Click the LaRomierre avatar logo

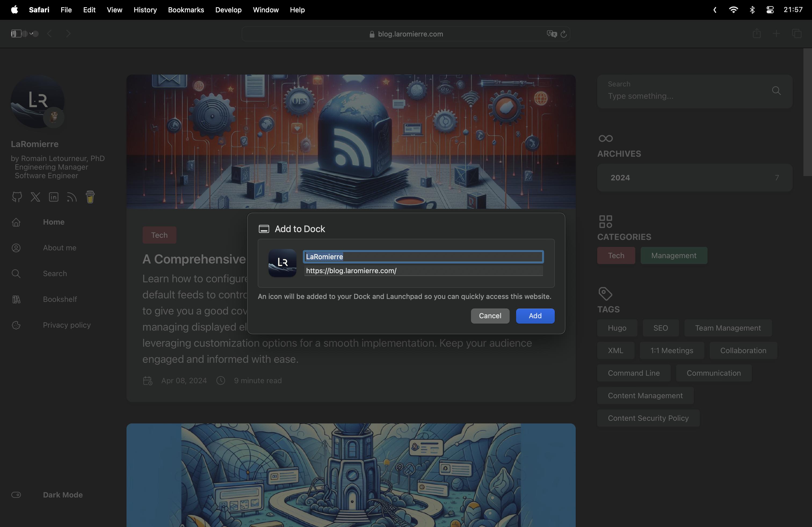[38, 102]
